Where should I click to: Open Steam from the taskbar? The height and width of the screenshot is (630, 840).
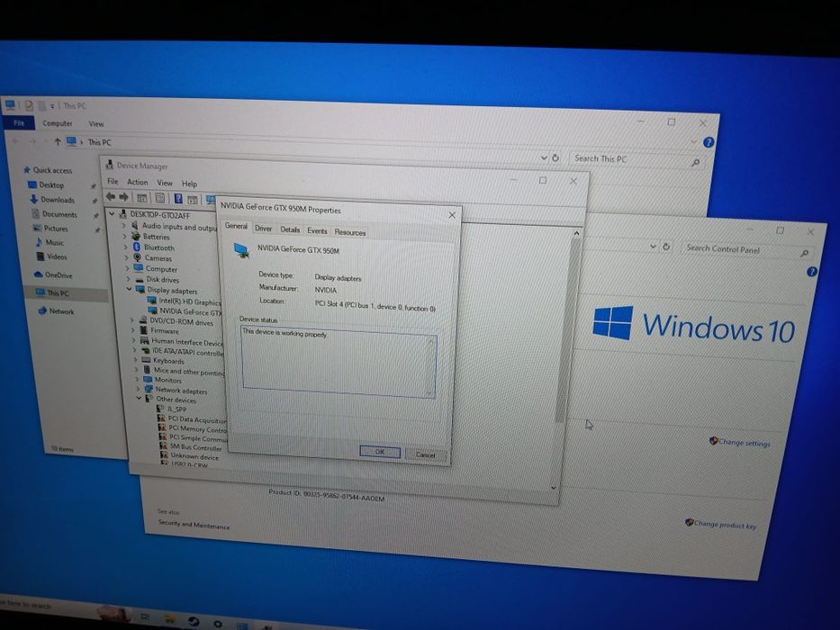click(193, 621)
